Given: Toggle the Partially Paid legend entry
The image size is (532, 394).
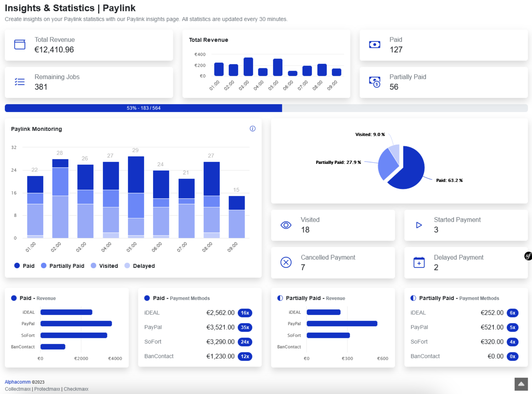Looking at the screenshot, I should 63,266.
